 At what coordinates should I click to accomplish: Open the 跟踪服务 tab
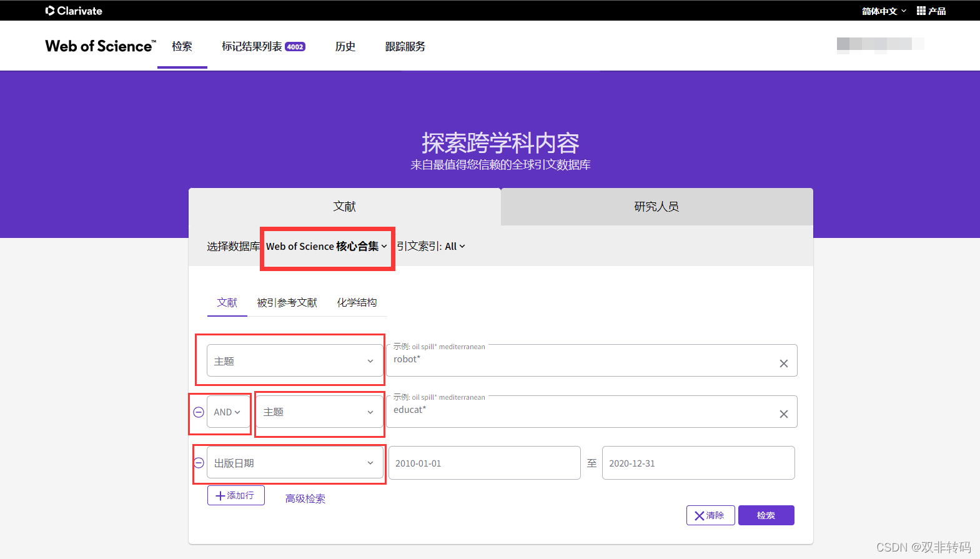[x=405, y=46]
